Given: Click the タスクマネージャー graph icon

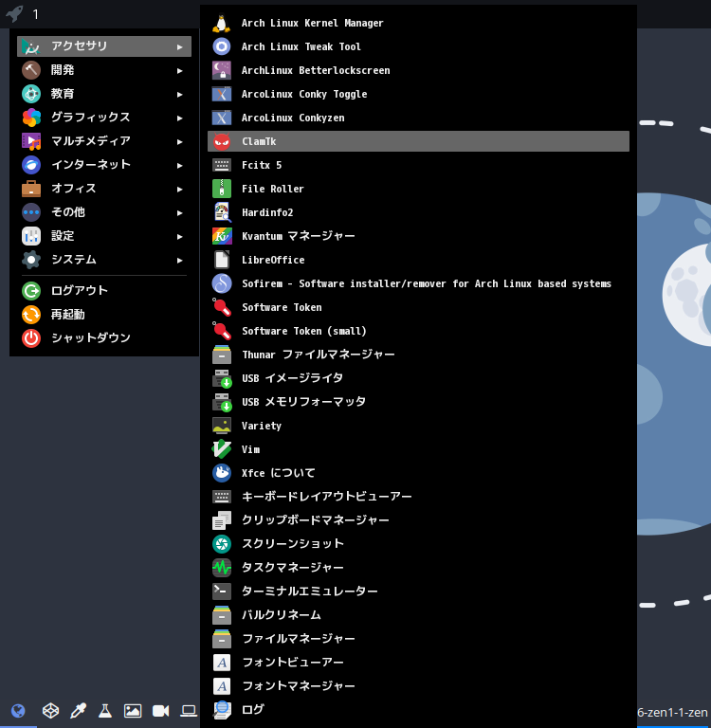Looking at the screenshot, I should pyautogui.click(x=222, y=568).
